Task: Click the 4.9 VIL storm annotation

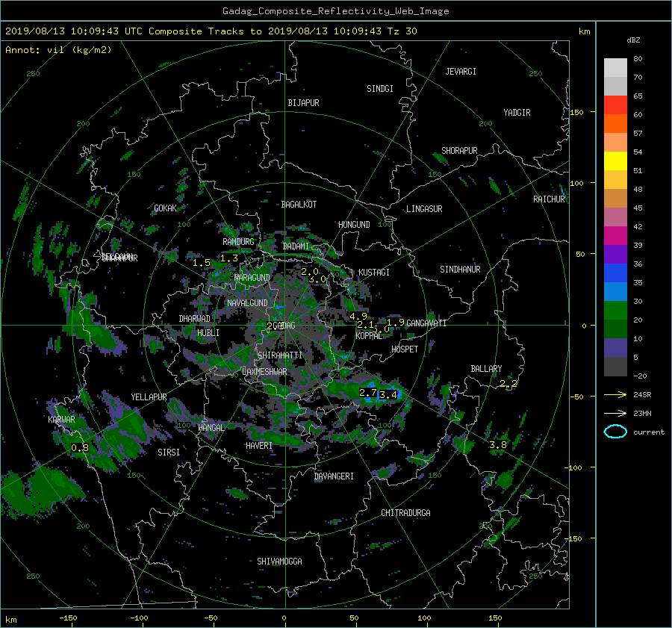Action: point(358,317)
